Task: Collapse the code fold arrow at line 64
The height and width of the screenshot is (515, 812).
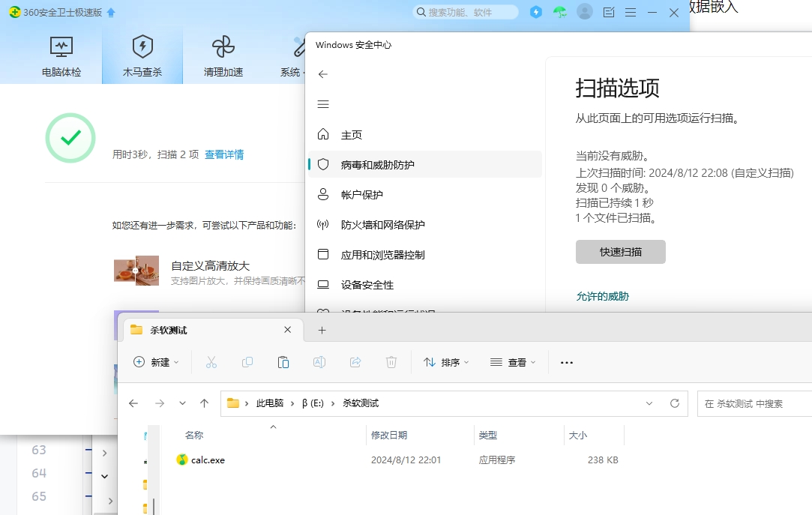Action: tap(105, 476)
